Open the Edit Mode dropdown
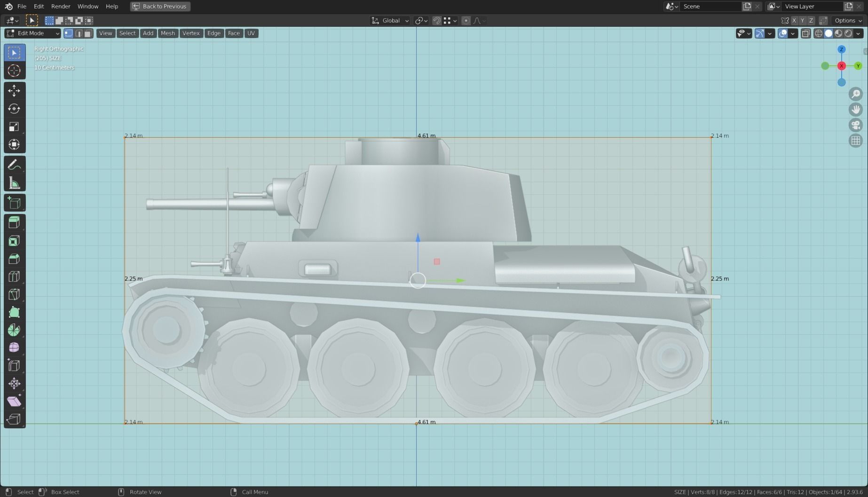868x497 pixels. click(x=32, y=33)
